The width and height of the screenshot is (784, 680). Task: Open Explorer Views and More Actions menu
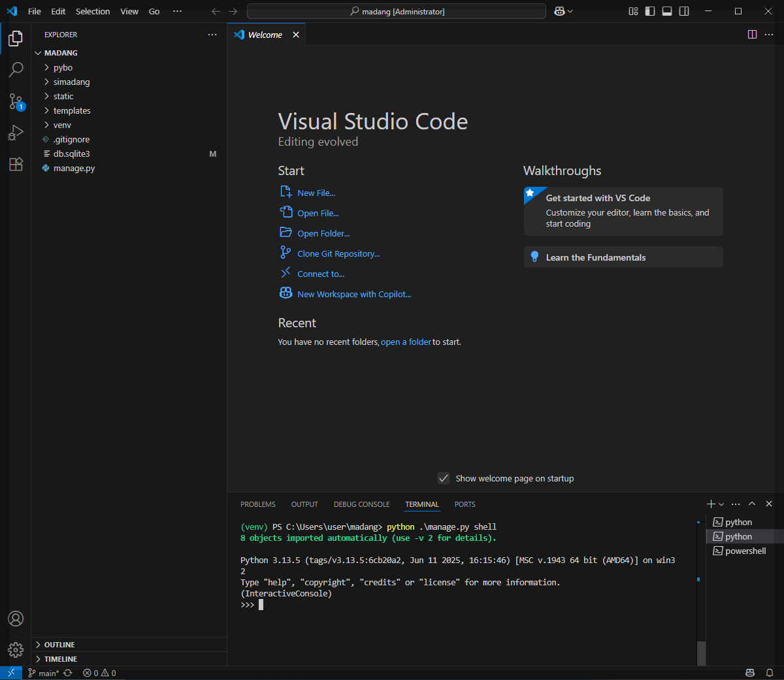tap(212, 35)
